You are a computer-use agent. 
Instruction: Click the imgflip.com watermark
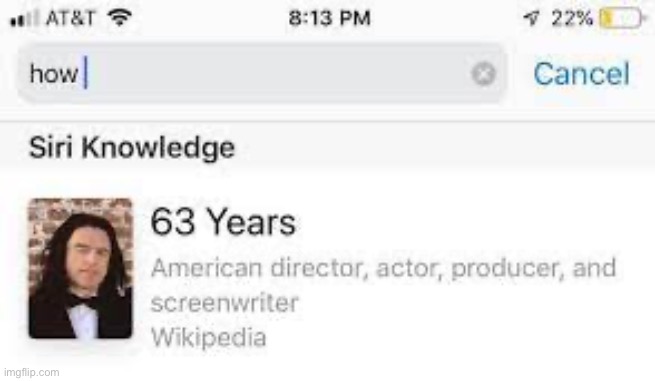[32, 372]
